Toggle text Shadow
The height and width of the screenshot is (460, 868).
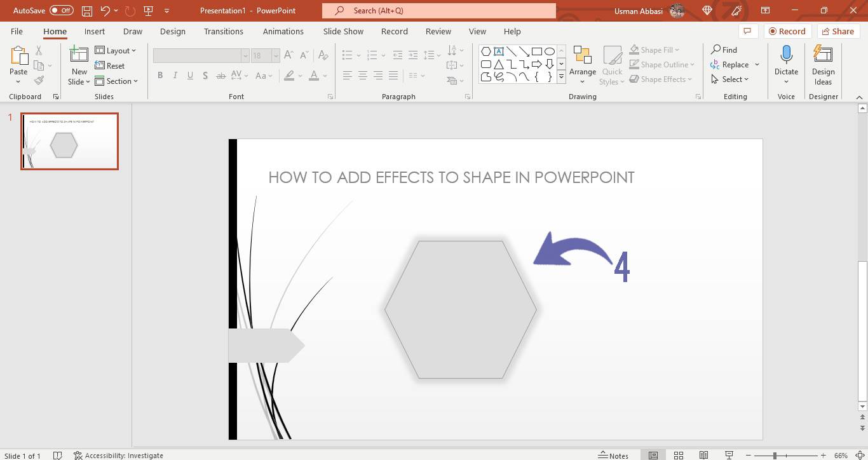click(205, 76)
